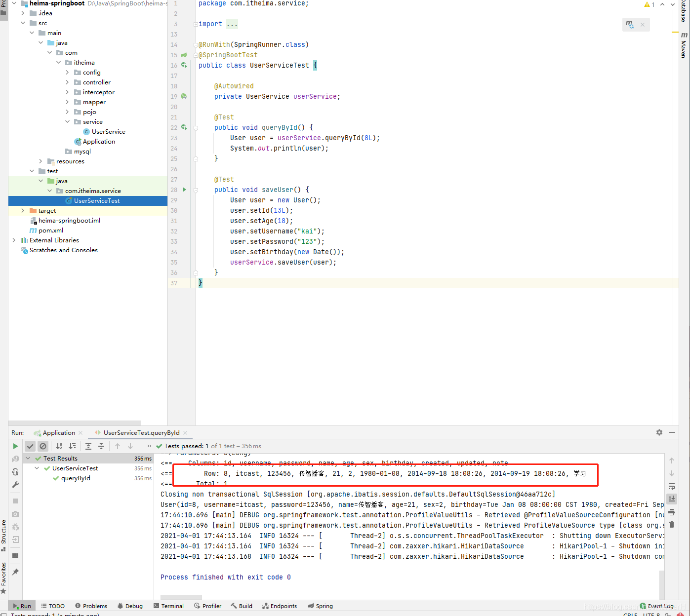690x616 pixels.
Task: Open the Debug tool window
Action: [130, 606]
